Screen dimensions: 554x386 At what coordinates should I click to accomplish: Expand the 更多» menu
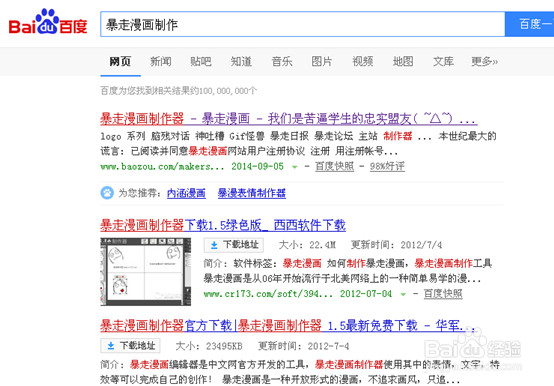click(484, 61)
